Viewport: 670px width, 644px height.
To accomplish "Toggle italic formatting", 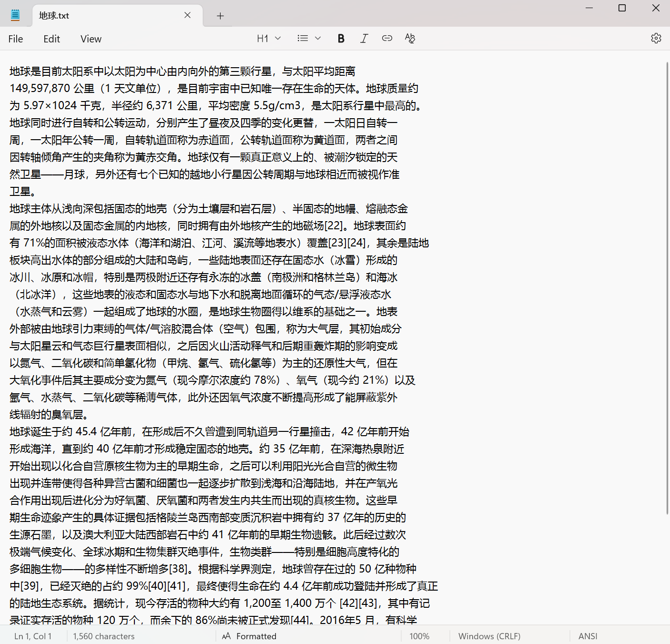I will [x=364, y=38].
